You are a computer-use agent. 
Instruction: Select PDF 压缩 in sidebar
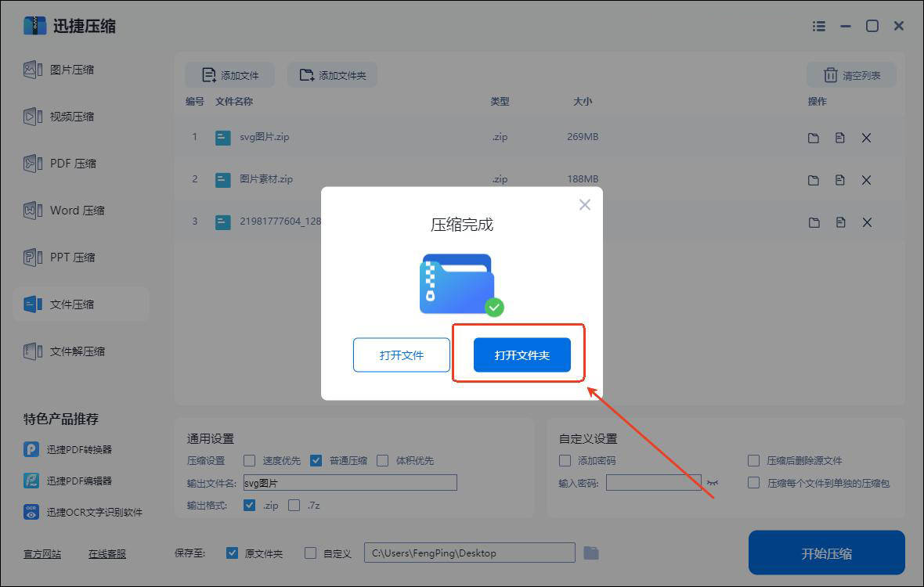pyautogui.click(x=72, y=164)
